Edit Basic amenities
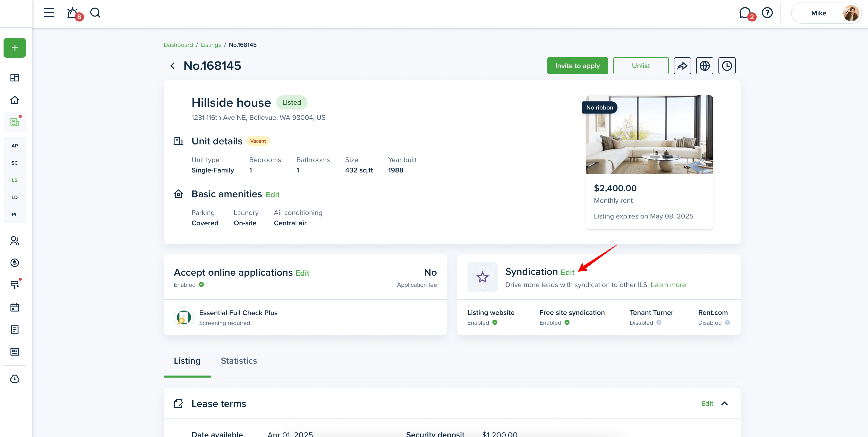868x437 pixels. pyautogui.click(x=273, y=194)
